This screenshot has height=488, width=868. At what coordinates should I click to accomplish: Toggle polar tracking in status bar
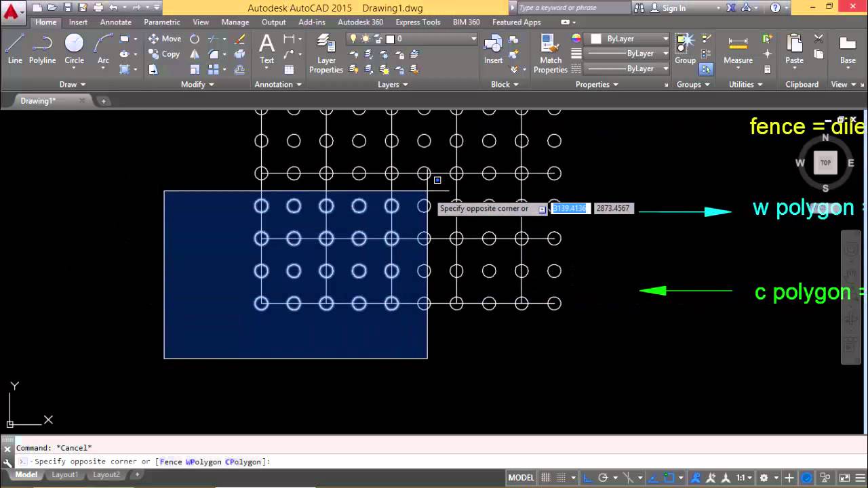604,478
